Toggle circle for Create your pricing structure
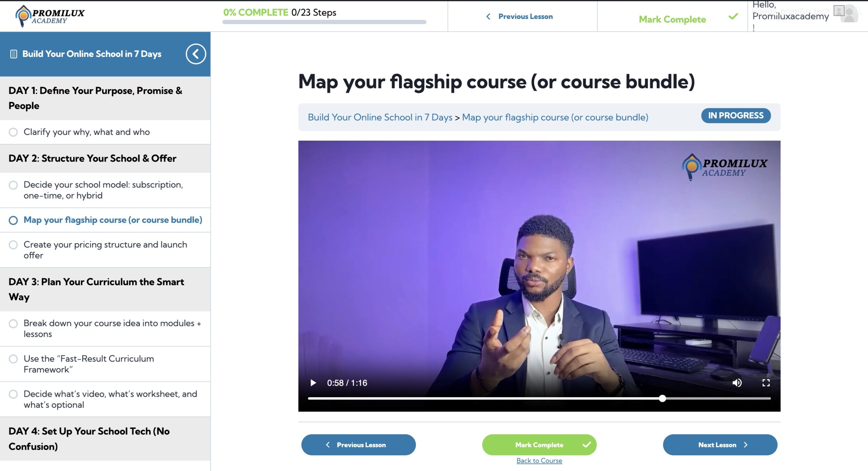The image size is (868, 471). click(13, 245)
